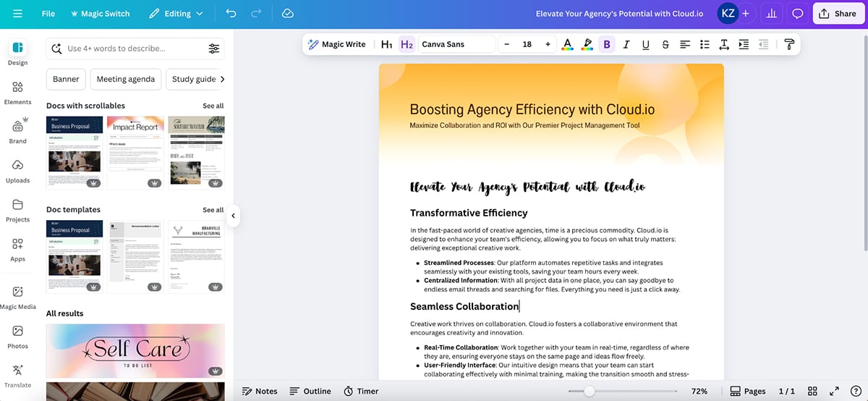Open the Design sidebar tab
This screenshot has width=868, height=401.
click(17, 53)
